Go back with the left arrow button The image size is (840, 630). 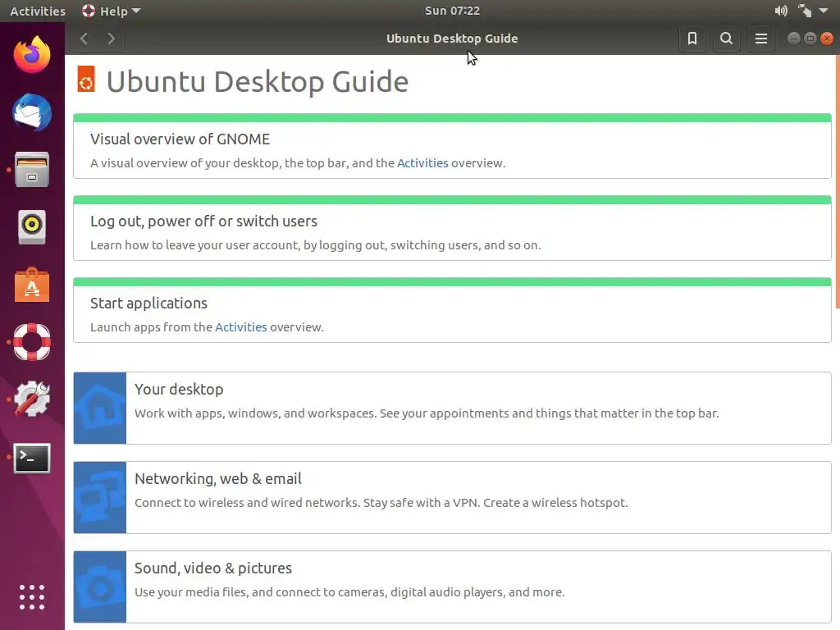(x=84, y=39)
